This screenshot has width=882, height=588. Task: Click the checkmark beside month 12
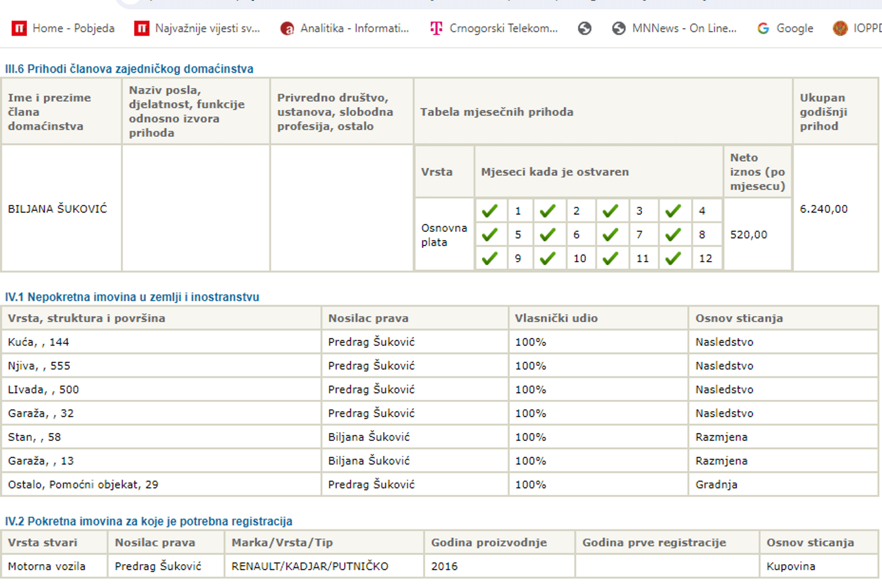(x=673, y=259)
